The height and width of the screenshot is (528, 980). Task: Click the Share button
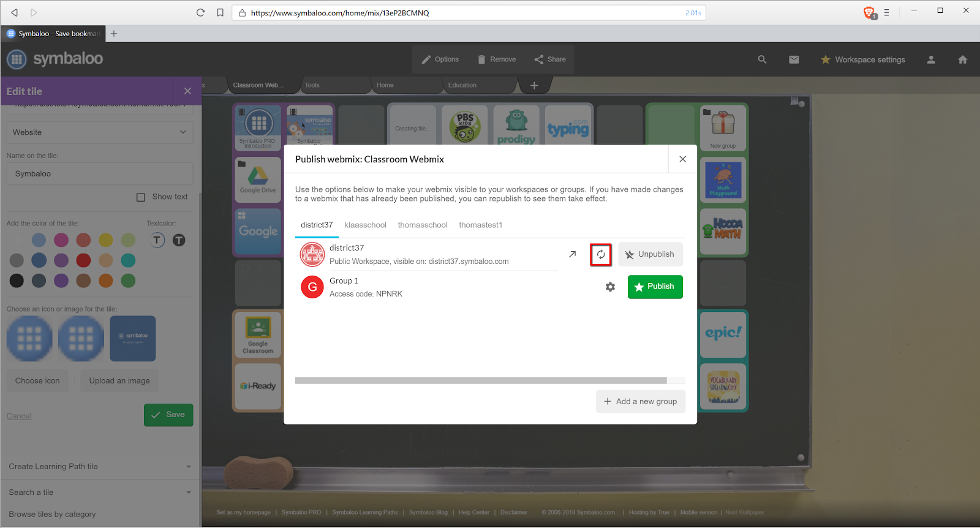pyautogui.click(x=550, y=59)
